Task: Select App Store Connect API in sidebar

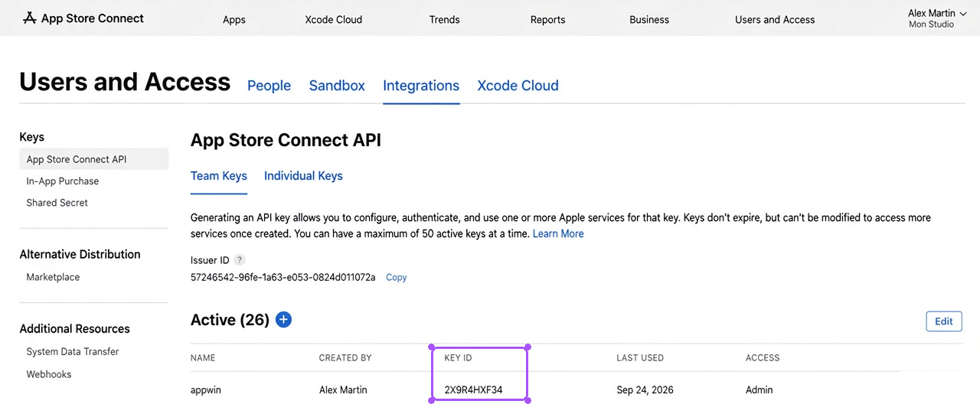Action: click(93, 159)
